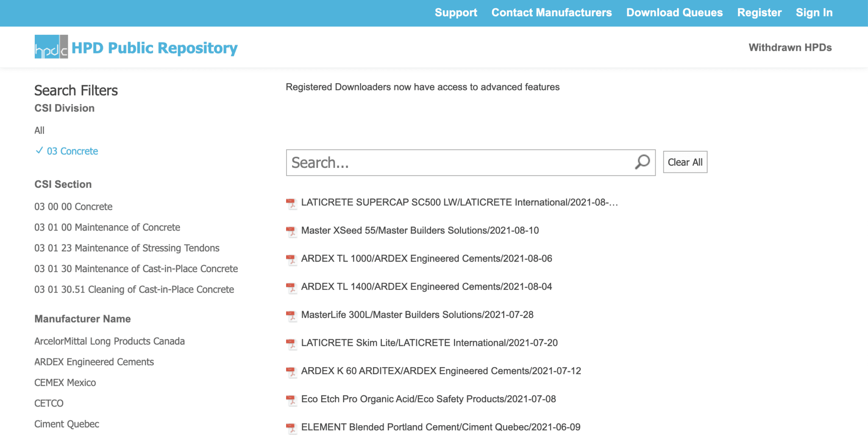The image size is (868, 437).
Task: Click PDF icon beside Eco Etch Pro
Action: point(291,400)
